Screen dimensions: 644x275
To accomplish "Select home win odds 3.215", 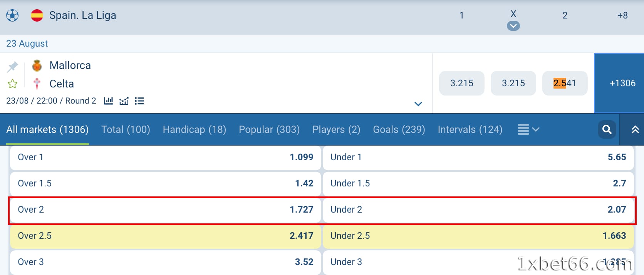I will 461,83.
